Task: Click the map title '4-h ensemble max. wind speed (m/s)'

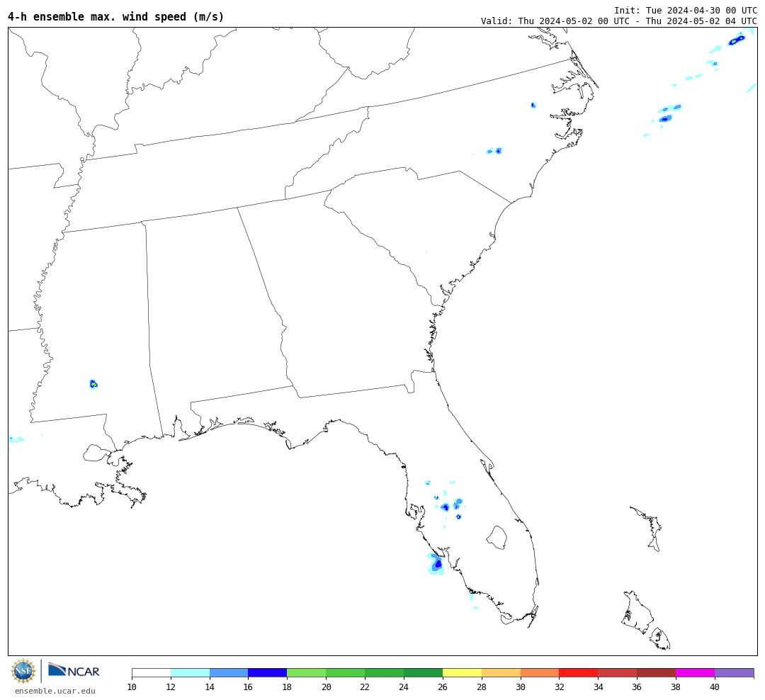Action: (115, 17)
